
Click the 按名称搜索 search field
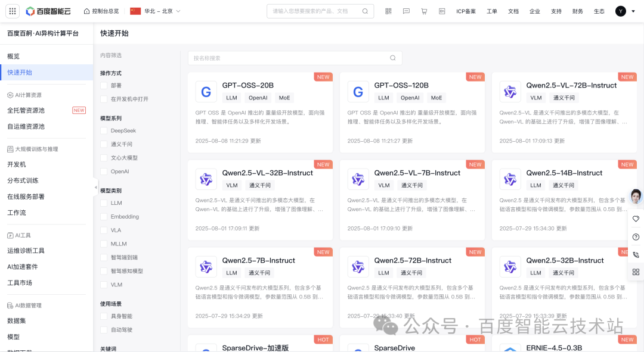[x=295, y=58]
